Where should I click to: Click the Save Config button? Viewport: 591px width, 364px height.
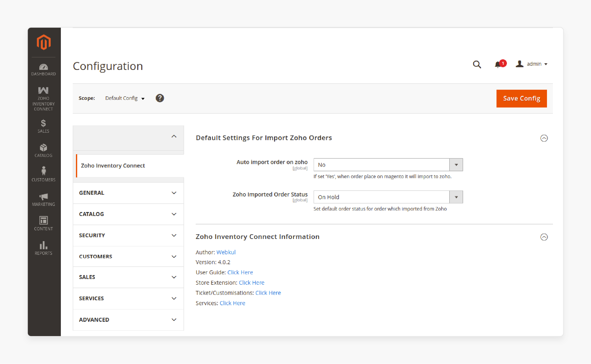[521, 98]
